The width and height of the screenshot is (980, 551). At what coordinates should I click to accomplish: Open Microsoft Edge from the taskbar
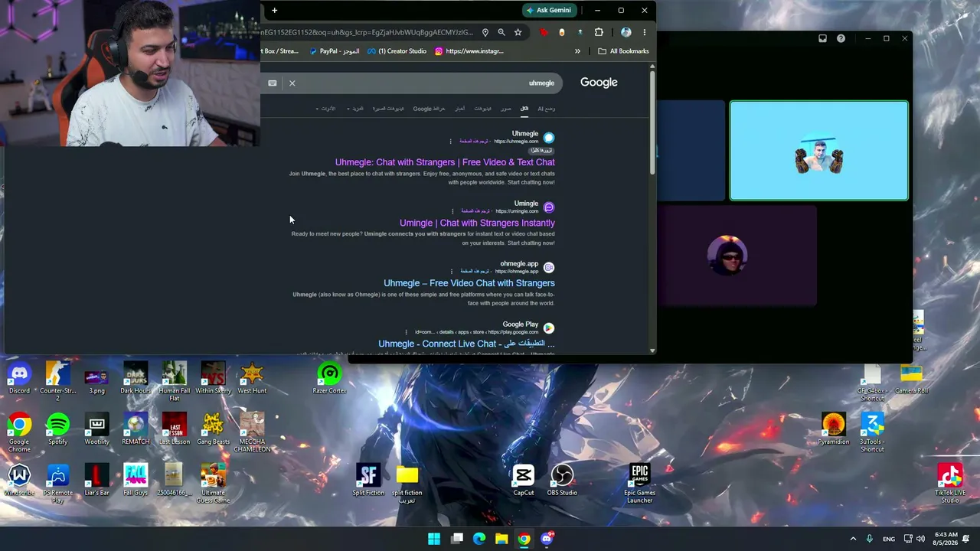[479, 539]
